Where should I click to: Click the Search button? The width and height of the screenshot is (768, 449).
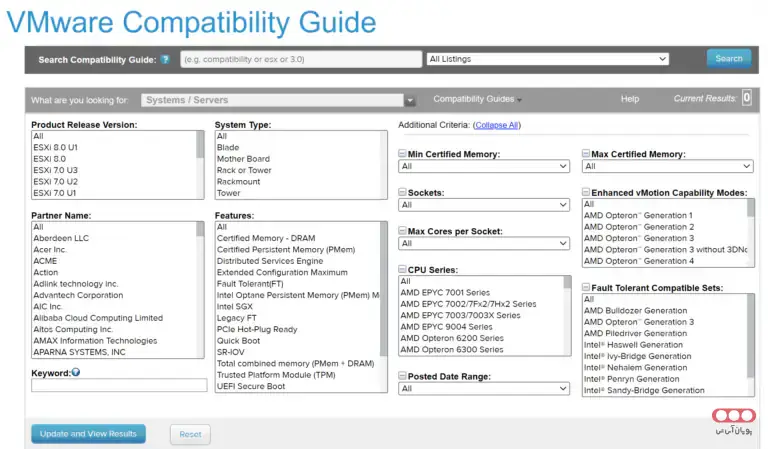(x=729, y=59)
